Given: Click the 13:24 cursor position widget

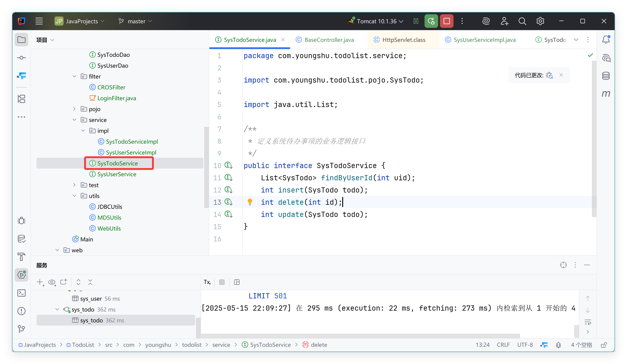Looking at the screenshot, I should 482,345.
